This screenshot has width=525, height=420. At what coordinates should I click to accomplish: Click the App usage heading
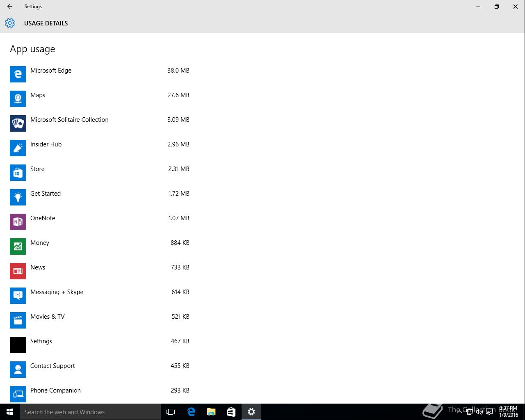coord(32,49)
